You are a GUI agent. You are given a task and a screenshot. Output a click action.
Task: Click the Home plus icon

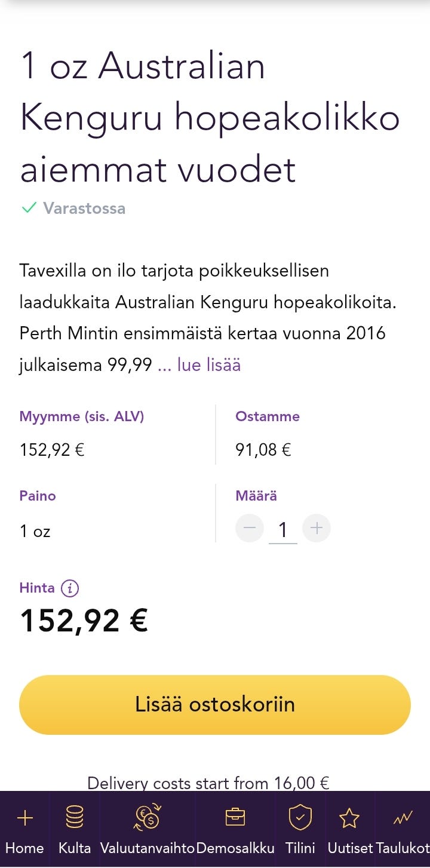(25, 818)
